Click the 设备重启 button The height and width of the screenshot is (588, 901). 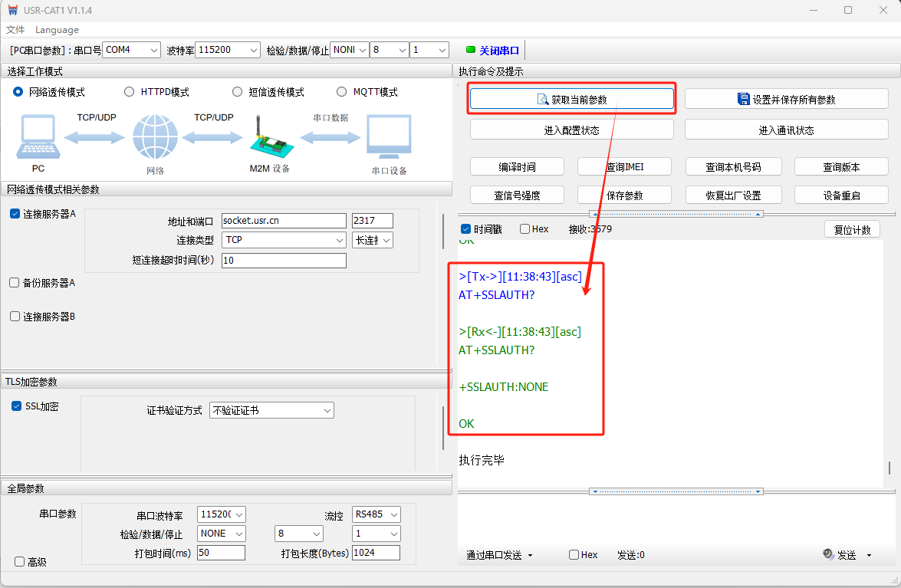[x=841, y=195]
